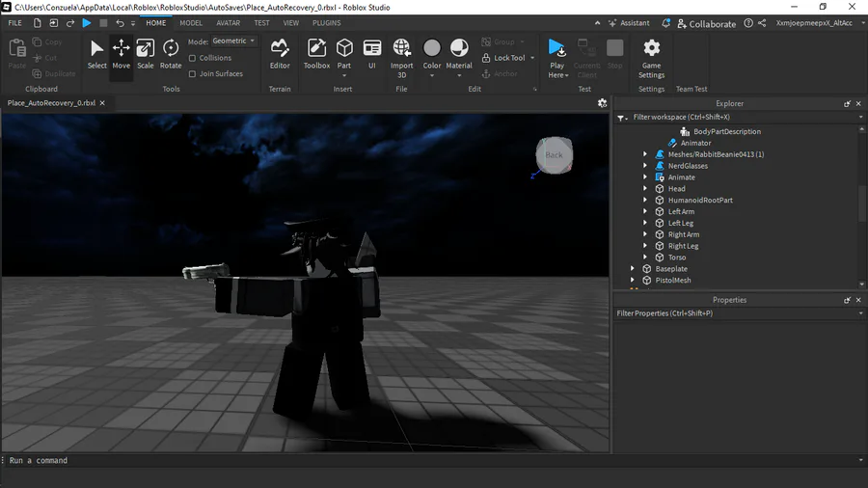This screenshot has width=868, height=488.
Task: Enable the Join Surfaces checkbox
Action: pyautogui.click(x=192, y=73)
